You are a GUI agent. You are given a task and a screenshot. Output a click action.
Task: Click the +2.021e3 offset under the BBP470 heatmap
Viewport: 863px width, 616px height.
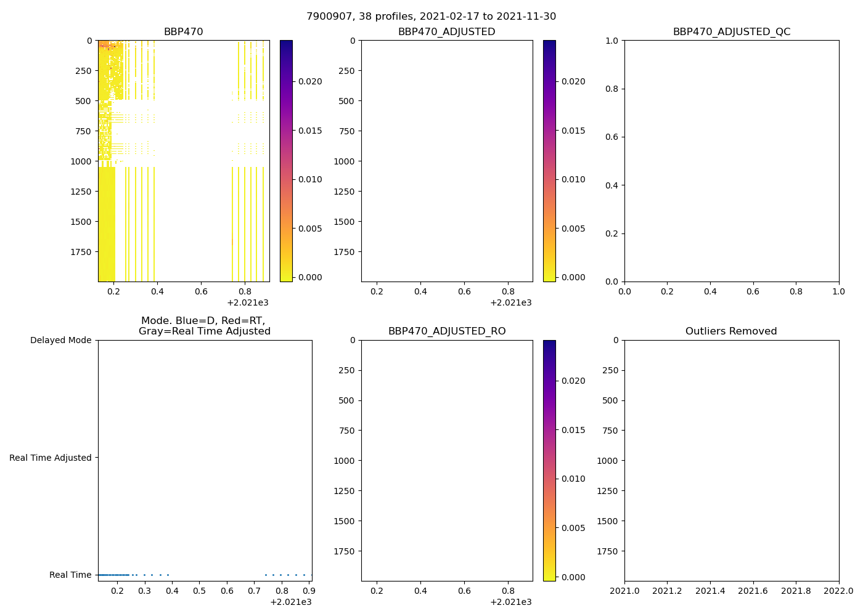(248, 302)
